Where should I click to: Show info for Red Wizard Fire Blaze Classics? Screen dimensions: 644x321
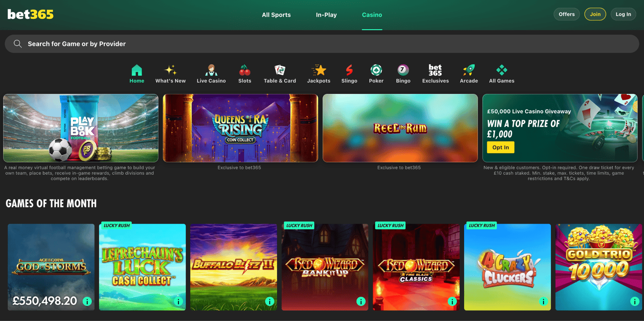pyautogui.click(x=452, y=301)
